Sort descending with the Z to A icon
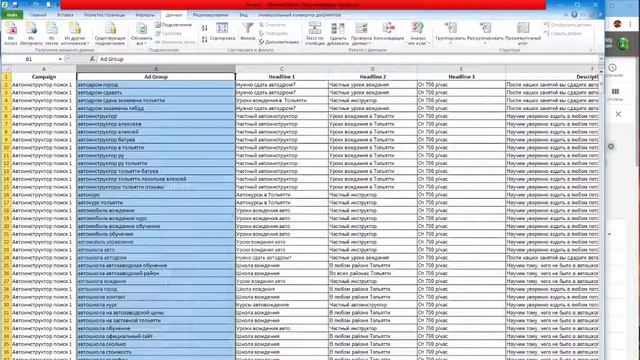The width and height of the screenshot is (640, 360). tap(204, 39)
